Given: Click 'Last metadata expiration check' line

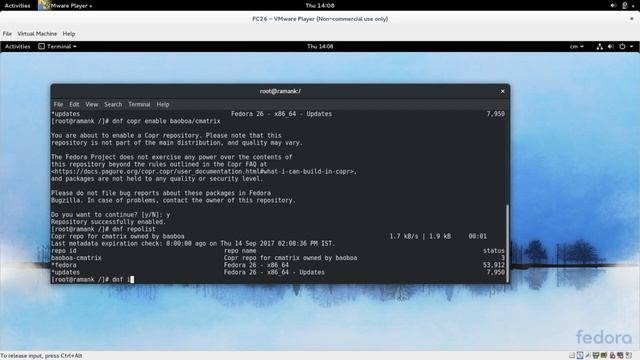Looking at the screenshot, I should coord(193,244).
